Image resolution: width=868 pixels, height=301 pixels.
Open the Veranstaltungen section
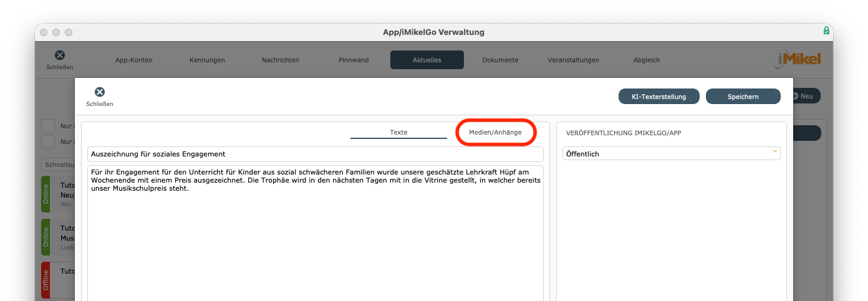pyautogui.click(x=573, y=60)
